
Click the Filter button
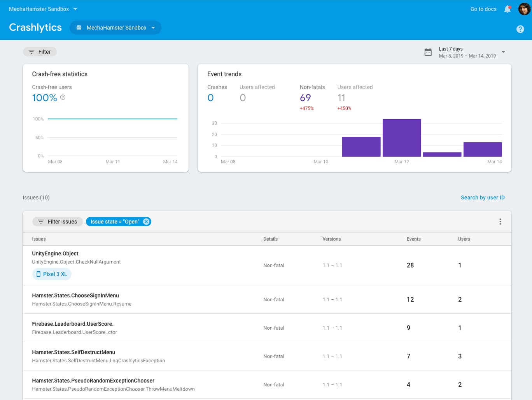pos(40,52)
